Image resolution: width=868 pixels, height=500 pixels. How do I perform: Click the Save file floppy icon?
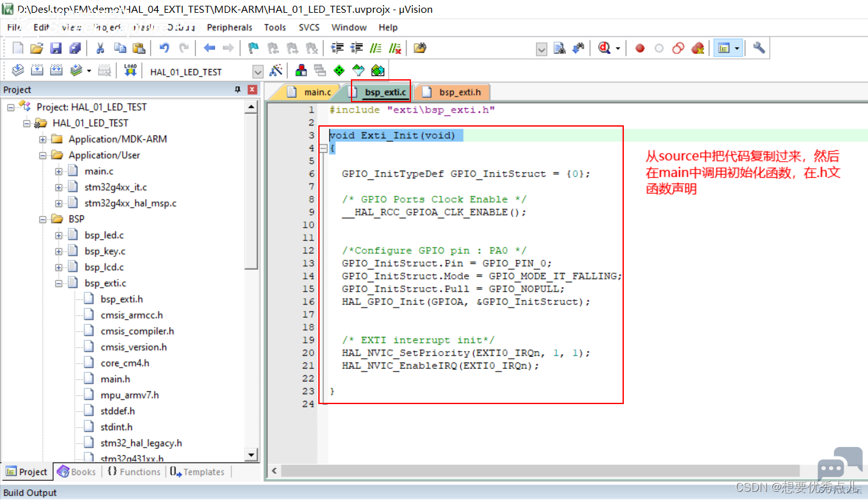pyautogui.click(x=56, y=48)
